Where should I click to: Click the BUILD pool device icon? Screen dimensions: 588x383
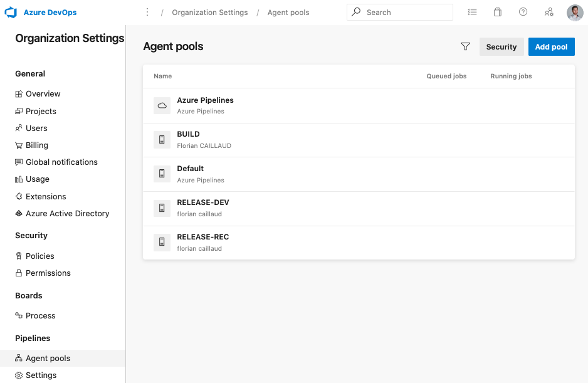pyautogui.click(x=162, y=140)
